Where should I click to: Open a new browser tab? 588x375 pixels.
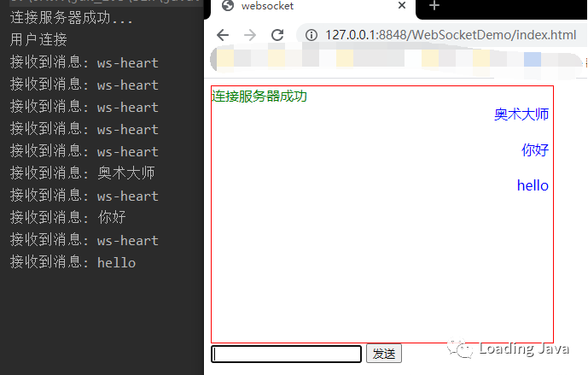pyautogui.click(x=434, y=6)
